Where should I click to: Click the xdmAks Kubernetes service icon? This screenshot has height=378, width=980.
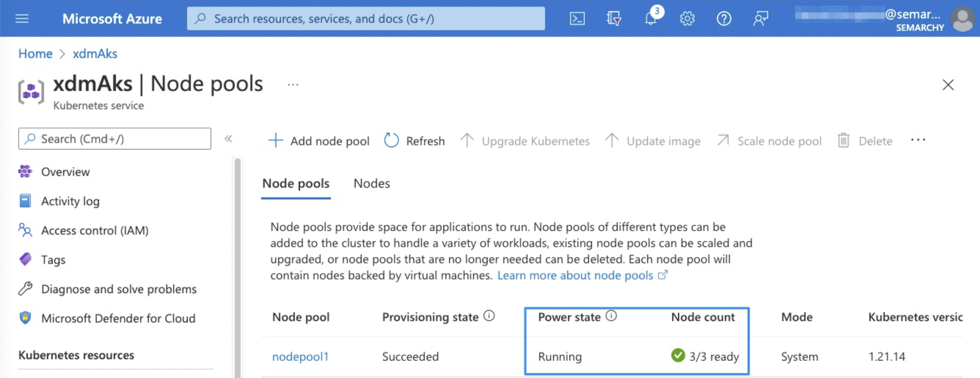pyautogui.click(x=31, y=92)
